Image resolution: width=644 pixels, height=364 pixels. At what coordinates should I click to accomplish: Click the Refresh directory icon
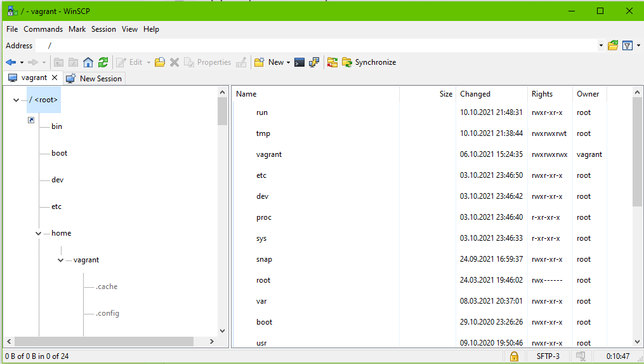(103, 62)
